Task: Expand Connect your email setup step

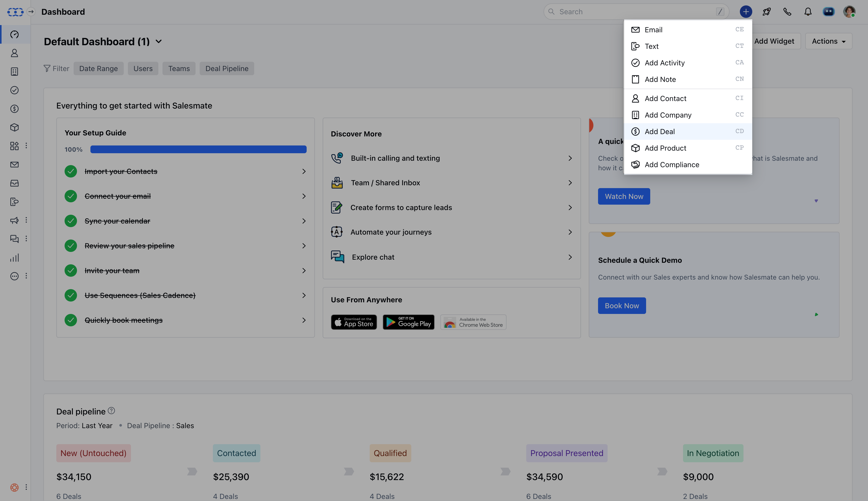Action: 185,196
